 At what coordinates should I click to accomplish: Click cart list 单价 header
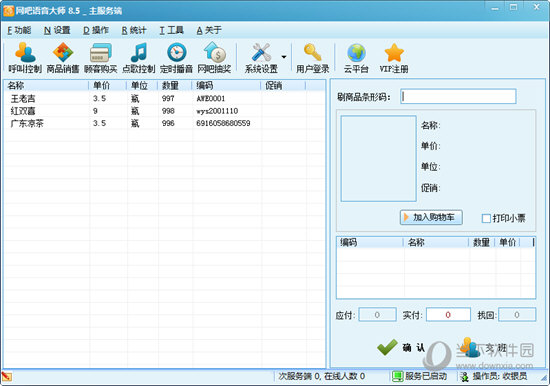508,242
